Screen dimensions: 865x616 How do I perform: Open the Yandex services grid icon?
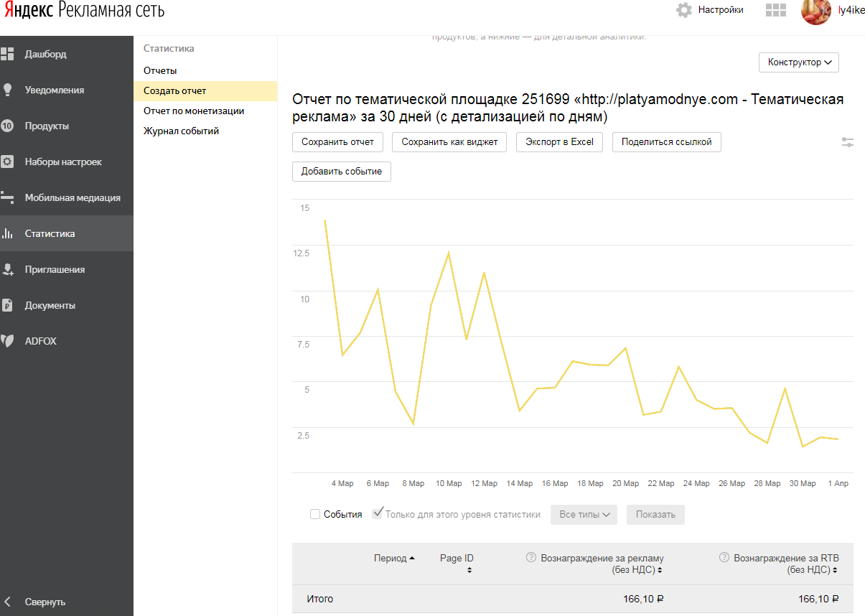click(x=775, y=10)
